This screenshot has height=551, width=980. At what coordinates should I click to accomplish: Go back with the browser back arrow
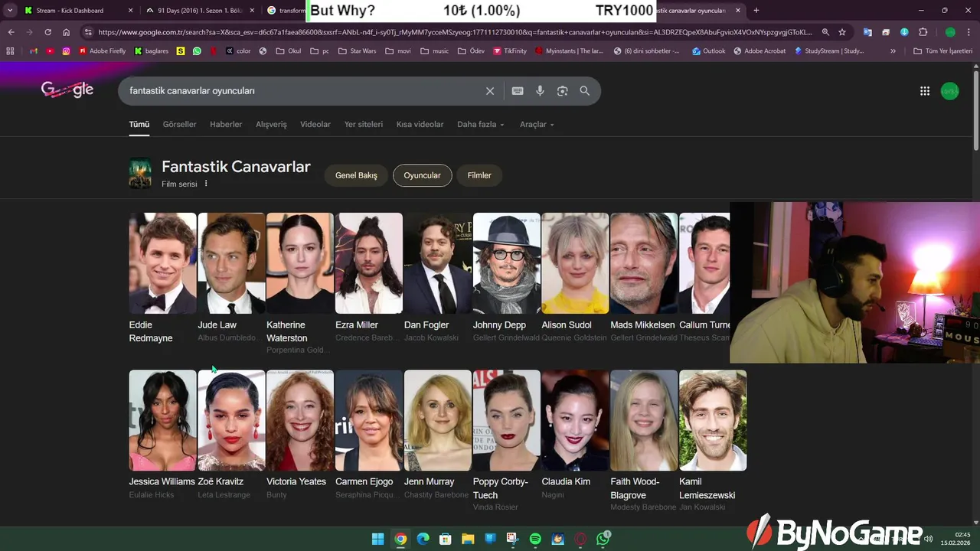(11, 32)
